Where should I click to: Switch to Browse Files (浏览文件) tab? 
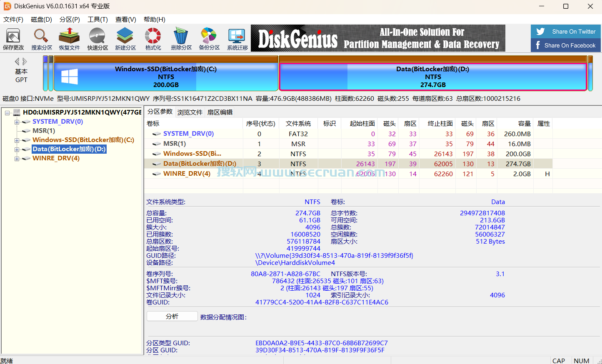pyautogui.click(x=190, y=112)
